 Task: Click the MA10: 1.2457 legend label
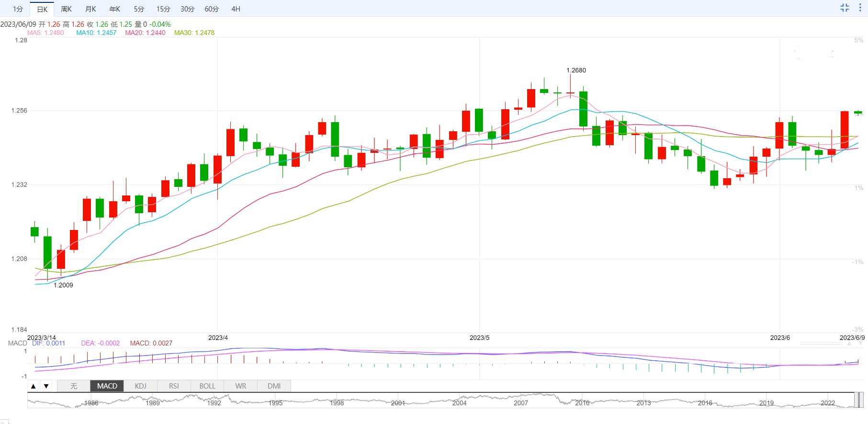tap(96, 33)
